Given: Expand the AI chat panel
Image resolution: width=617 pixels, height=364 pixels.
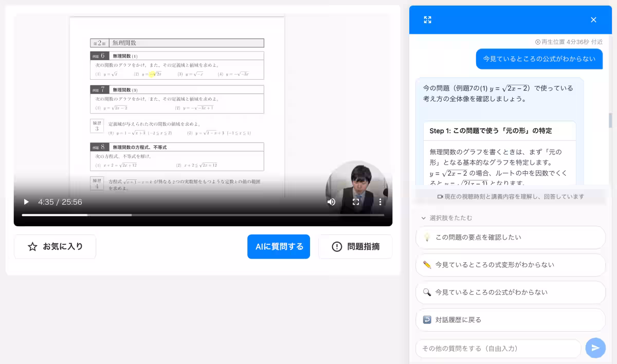Looking at the screenshot, I should (427, 20).
